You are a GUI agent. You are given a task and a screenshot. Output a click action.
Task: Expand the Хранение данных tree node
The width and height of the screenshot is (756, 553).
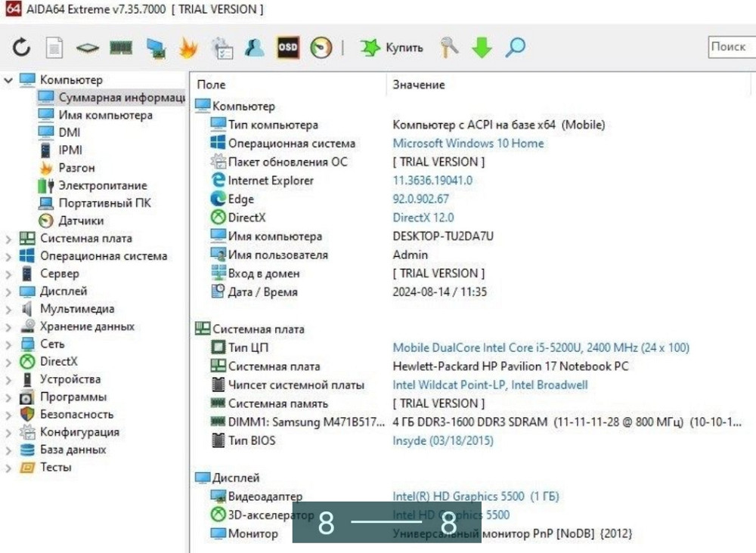pyautogui.click(x=8, y=327)
